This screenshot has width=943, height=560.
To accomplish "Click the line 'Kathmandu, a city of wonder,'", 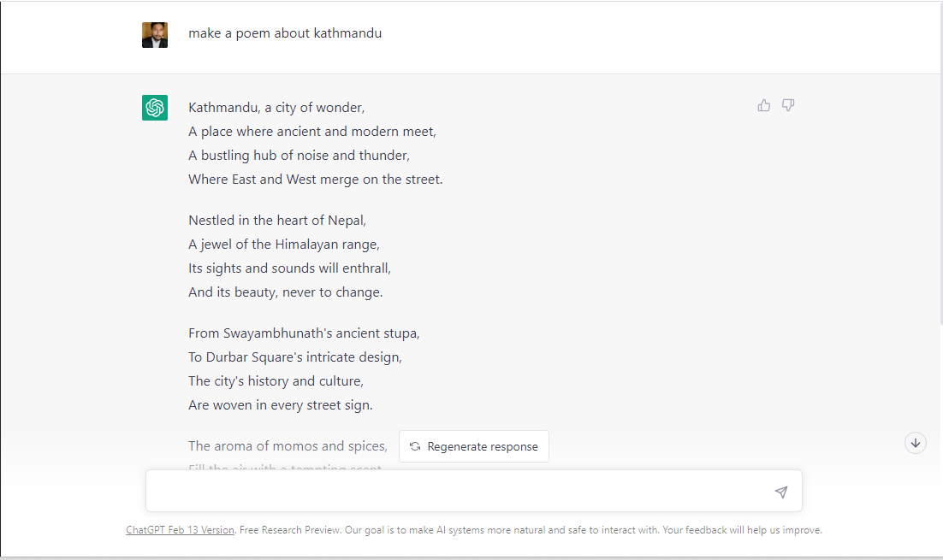I will tap(276, 108).
